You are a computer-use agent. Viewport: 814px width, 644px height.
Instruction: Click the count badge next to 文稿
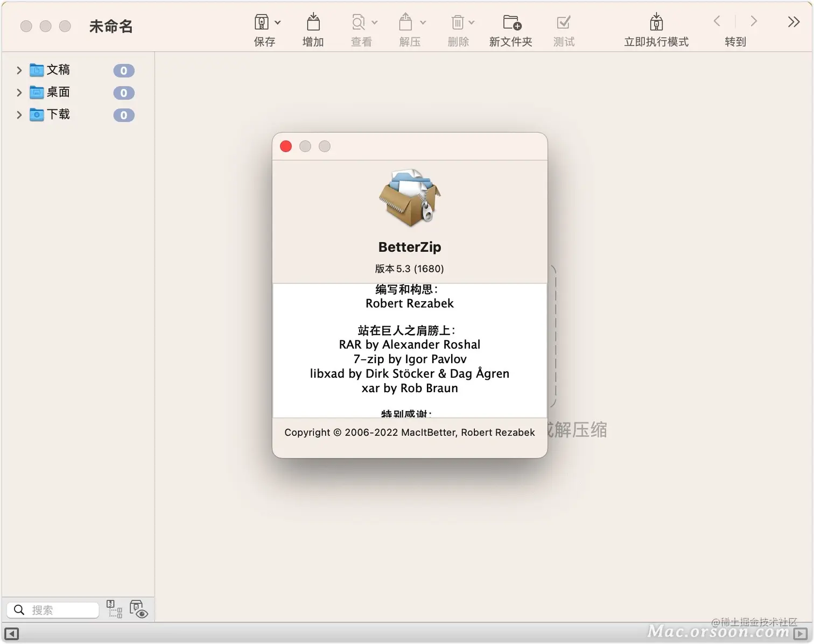click(x=124, y=70)
